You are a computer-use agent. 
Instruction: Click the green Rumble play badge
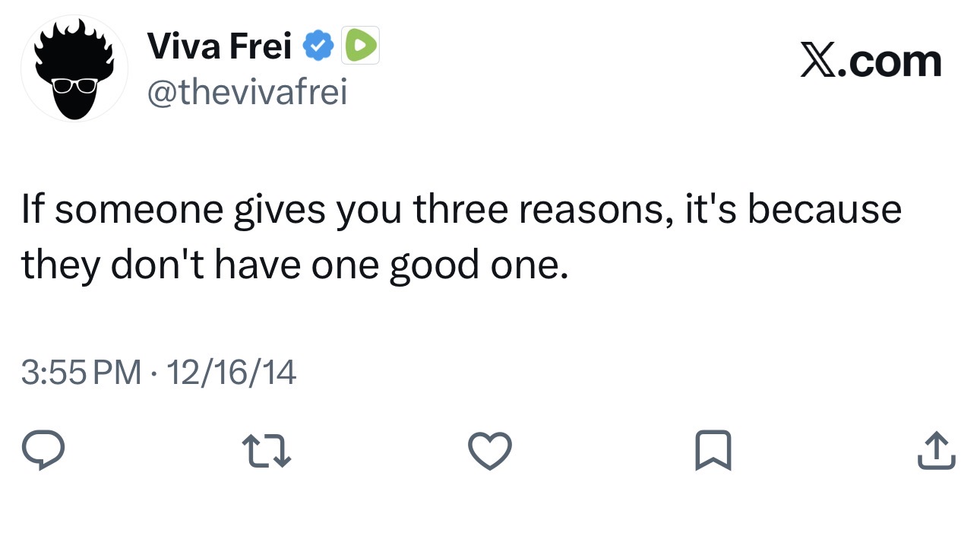360,47
